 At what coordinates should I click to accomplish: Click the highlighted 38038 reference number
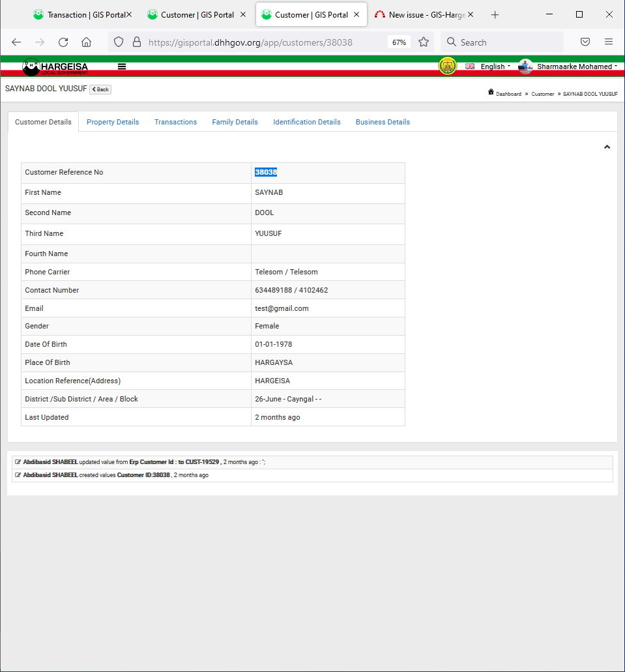[266, 172]
